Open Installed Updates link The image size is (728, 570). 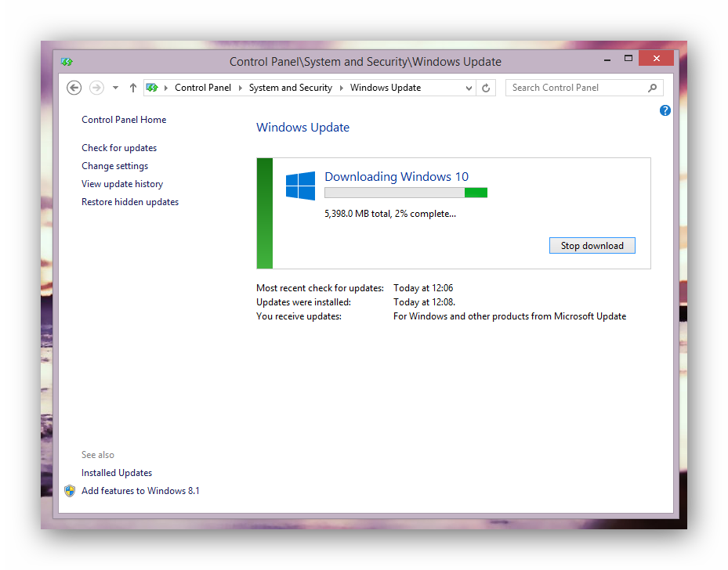[117, 473]
